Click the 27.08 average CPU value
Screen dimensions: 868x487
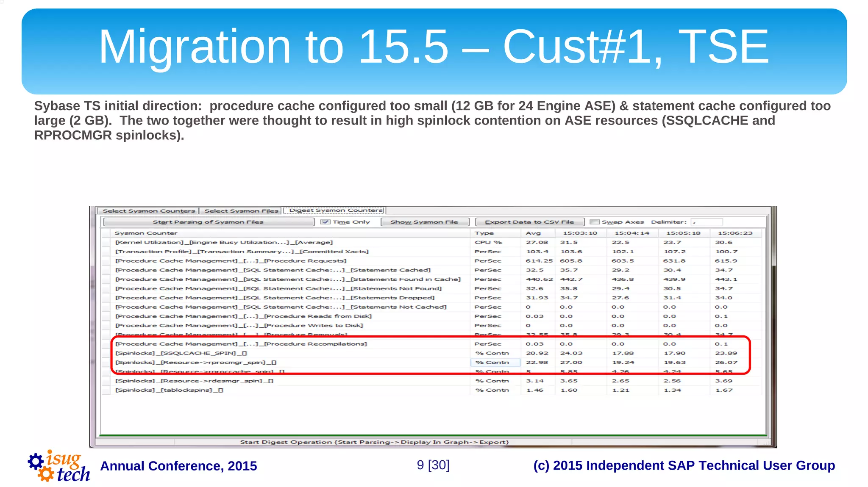tap(537, 242)
